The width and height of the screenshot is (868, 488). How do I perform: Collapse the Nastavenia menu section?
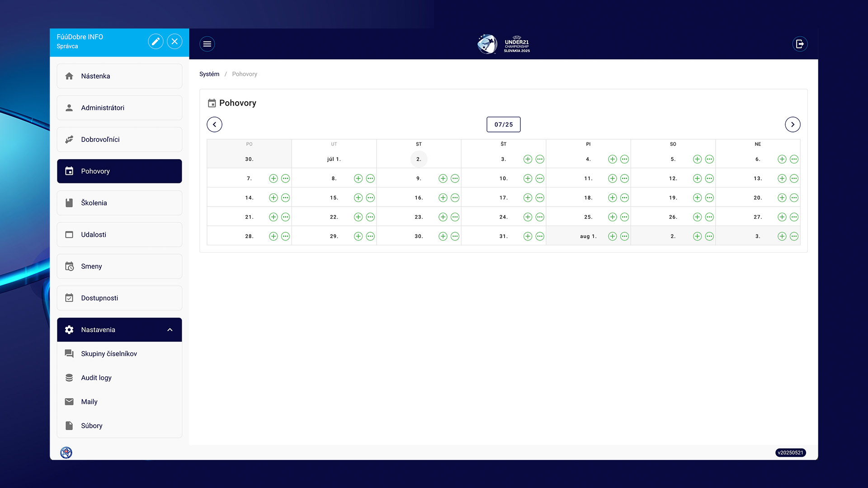click(170, 330)
